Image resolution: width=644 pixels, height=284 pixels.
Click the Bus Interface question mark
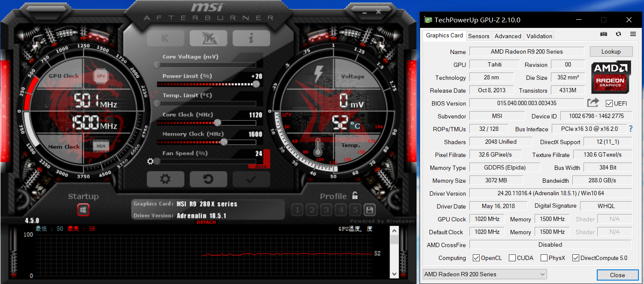coord(631,129)
